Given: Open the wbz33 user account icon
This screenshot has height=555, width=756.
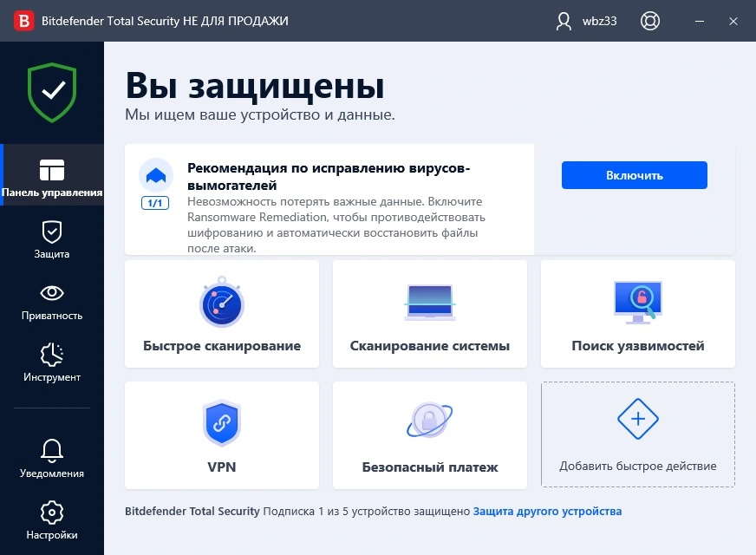Looking at the screenshot, I should [564, 21].
